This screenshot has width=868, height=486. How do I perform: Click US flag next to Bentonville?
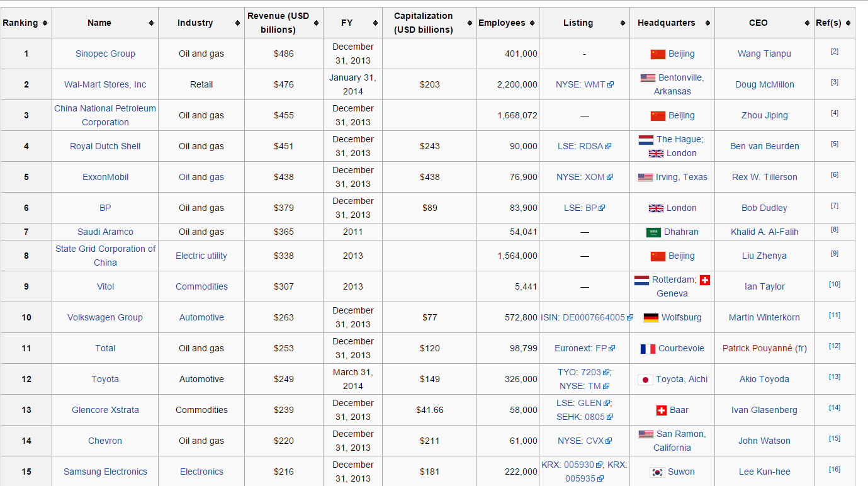coord(648,78)
